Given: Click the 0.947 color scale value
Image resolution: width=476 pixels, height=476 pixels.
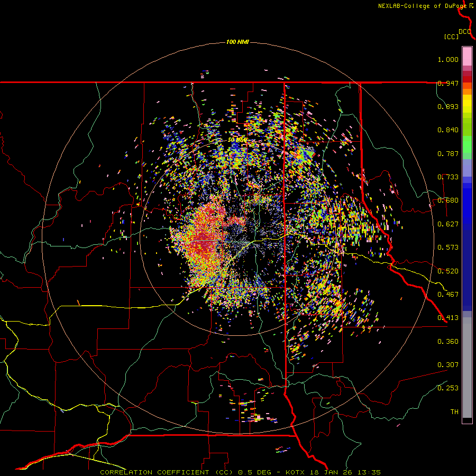Looking at the screenshot, I should [448, 83].
